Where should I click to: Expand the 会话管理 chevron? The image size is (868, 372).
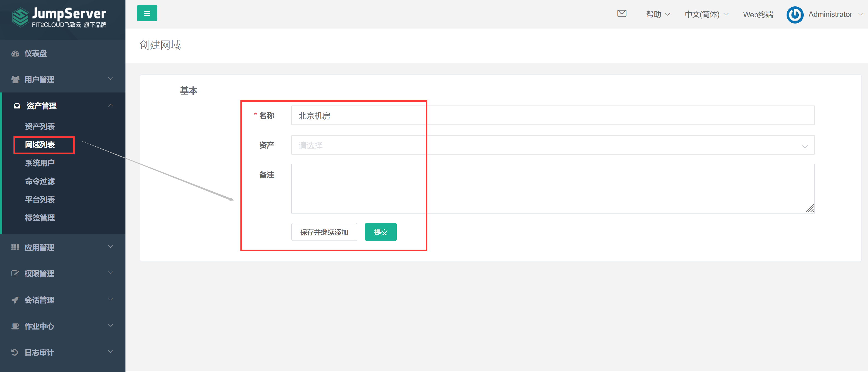tap(110, 299)
